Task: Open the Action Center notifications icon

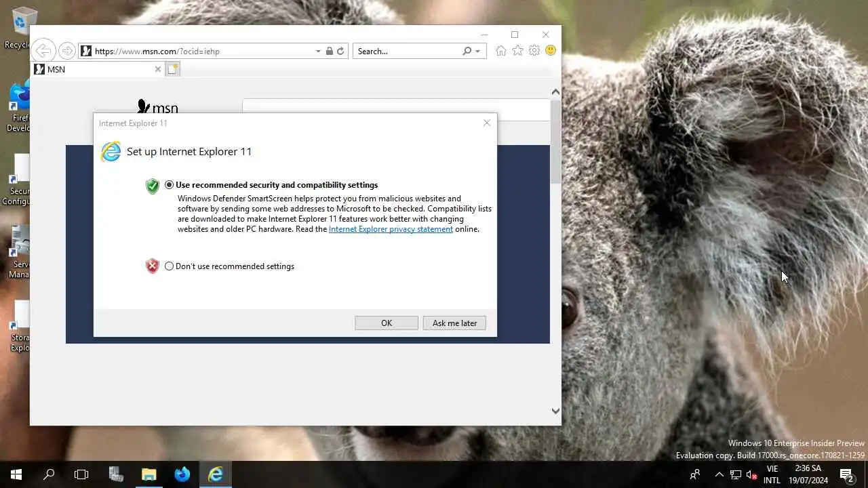Action: [846, 474]
